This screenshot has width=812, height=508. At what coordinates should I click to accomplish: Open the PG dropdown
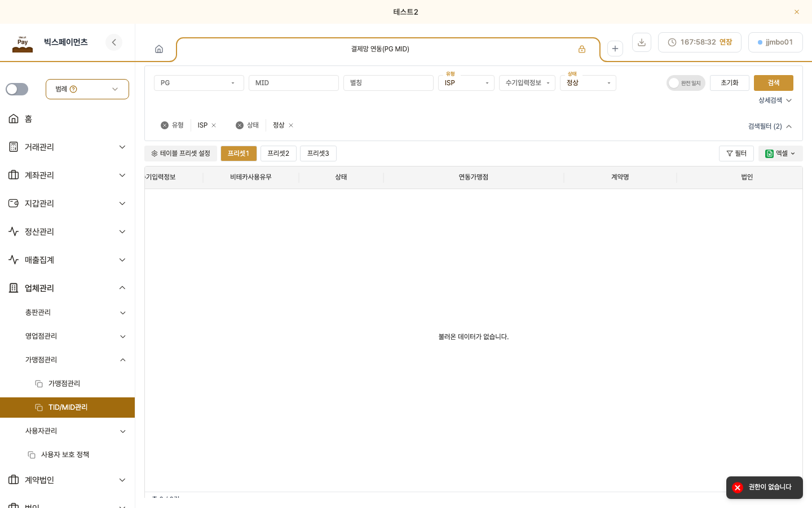point(199,83)
